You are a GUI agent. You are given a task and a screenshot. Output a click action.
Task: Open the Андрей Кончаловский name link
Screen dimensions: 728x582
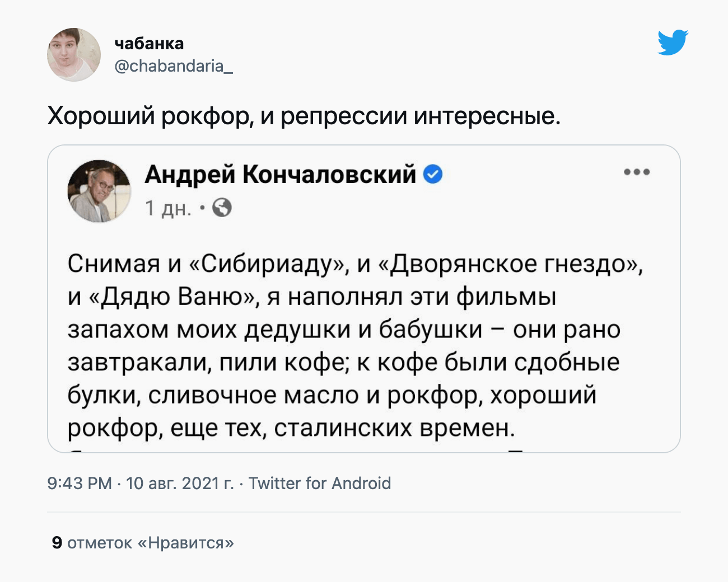(281, 175)
